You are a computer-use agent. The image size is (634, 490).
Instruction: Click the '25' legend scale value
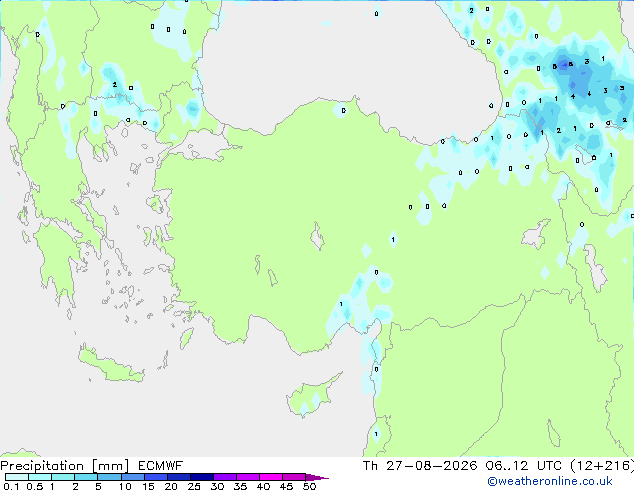194,486
